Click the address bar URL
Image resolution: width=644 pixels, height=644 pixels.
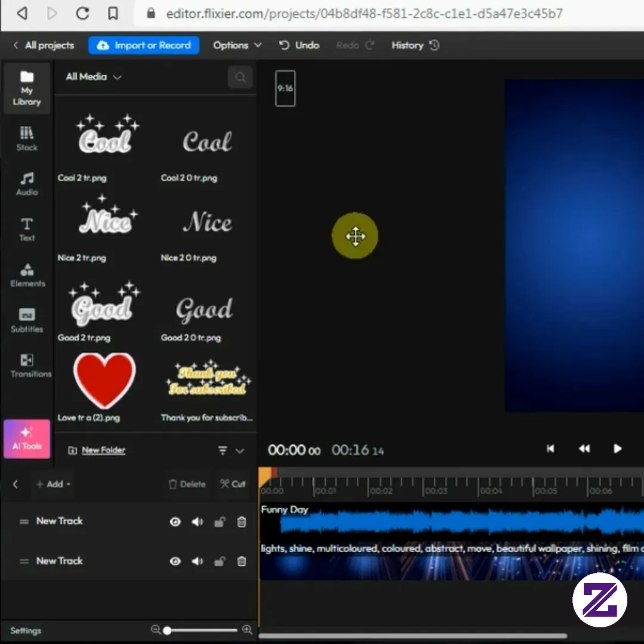click(x=364, y=14)
